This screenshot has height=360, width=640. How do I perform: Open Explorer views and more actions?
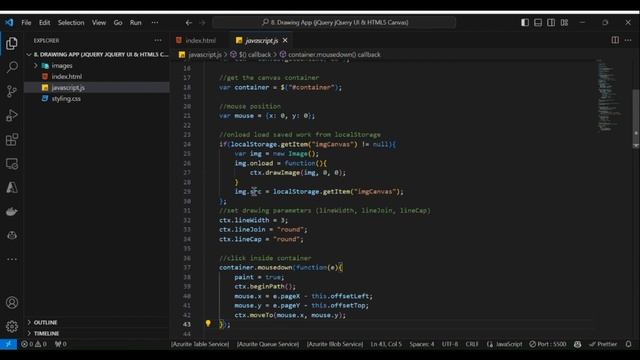click(158, 40)
